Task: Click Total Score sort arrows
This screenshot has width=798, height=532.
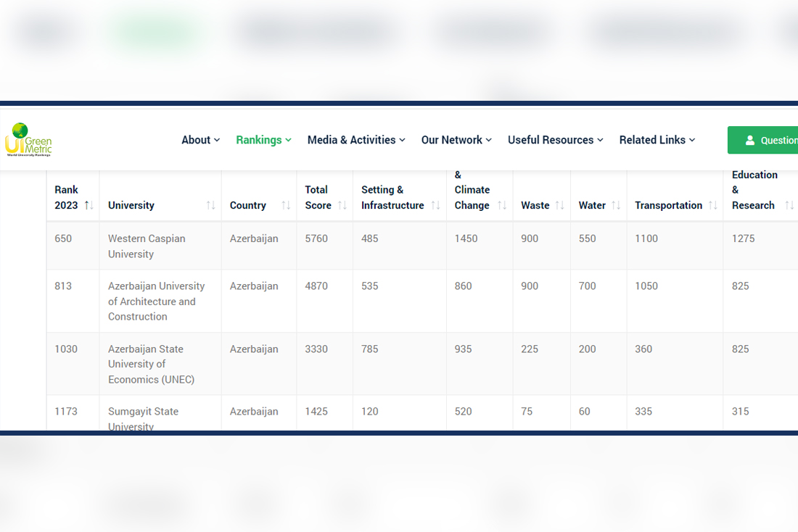Action: [342, 206]
